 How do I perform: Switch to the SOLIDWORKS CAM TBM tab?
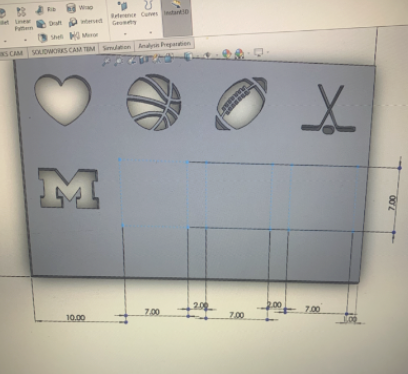pos(63,50)
